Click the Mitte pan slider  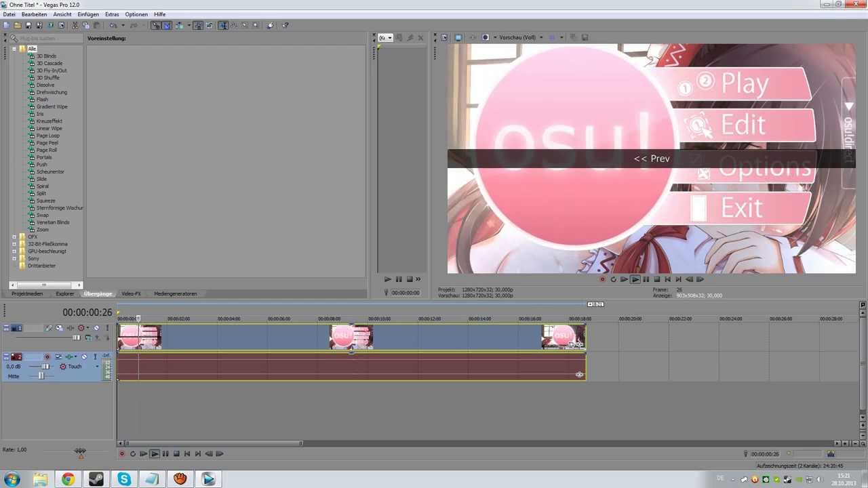point(41,376)
